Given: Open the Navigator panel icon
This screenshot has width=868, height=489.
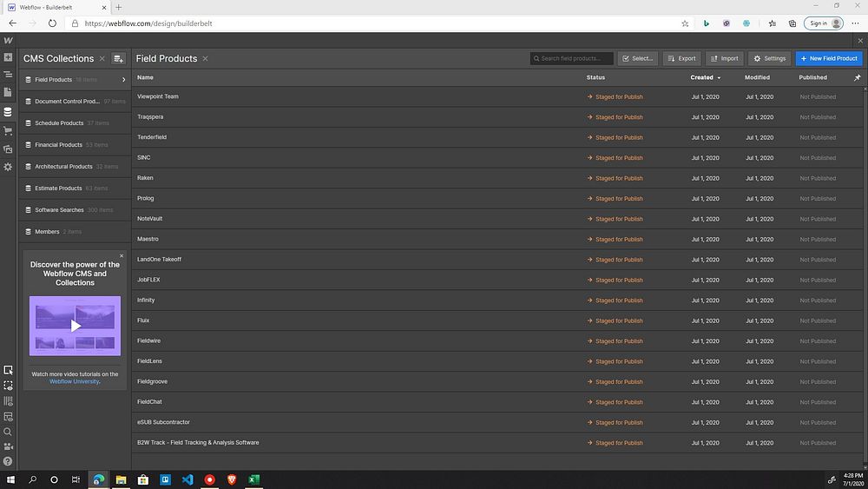Looking at the screenshot, I should coord(8,74).
